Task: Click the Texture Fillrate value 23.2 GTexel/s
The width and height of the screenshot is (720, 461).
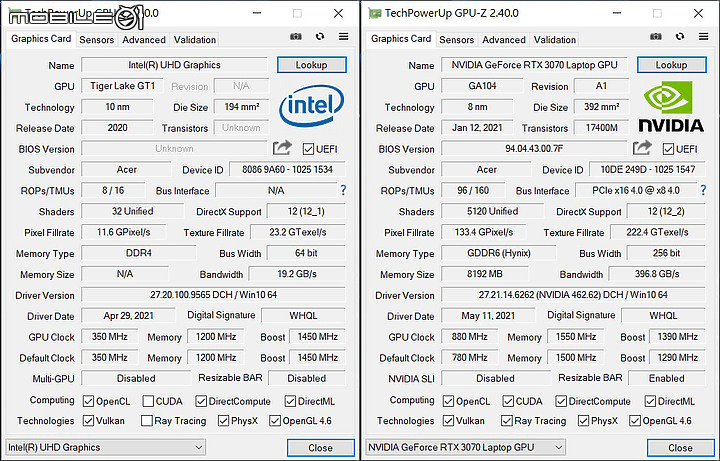Action: (x=298, y=232)
